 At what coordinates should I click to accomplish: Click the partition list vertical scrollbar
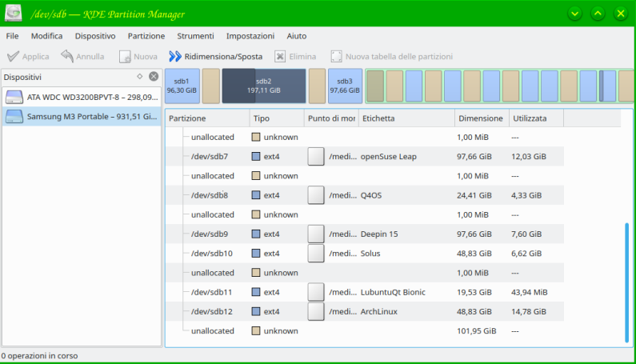pyautogui.click(x=626, y=283)
